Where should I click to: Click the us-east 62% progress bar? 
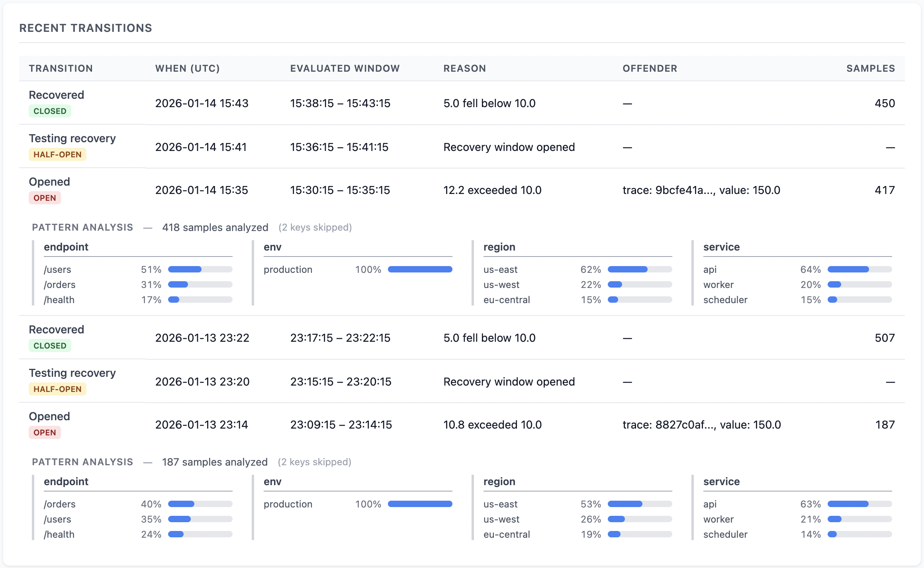pos(640,270)
